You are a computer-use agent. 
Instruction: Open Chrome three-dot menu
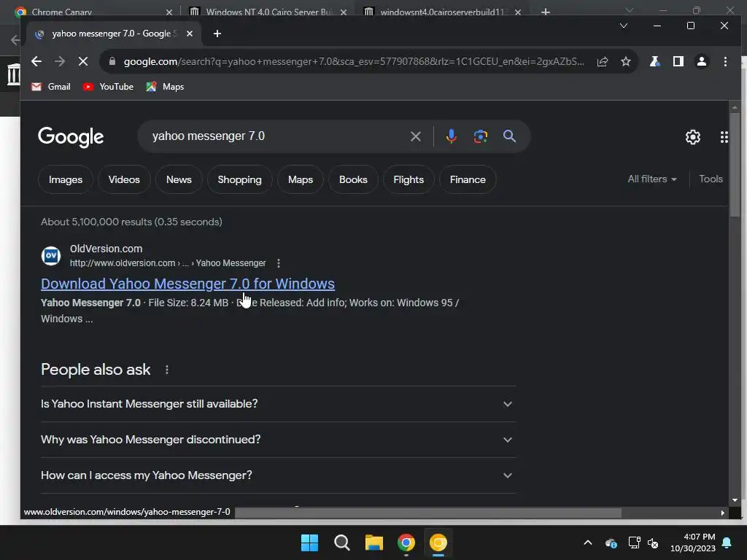click(x=725, y=61)
